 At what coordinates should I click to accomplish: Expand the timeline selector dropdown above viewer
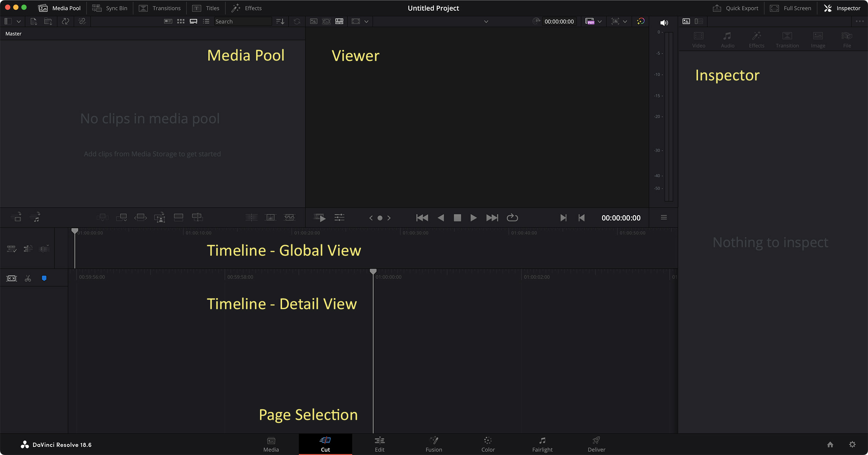click(486, 22)
